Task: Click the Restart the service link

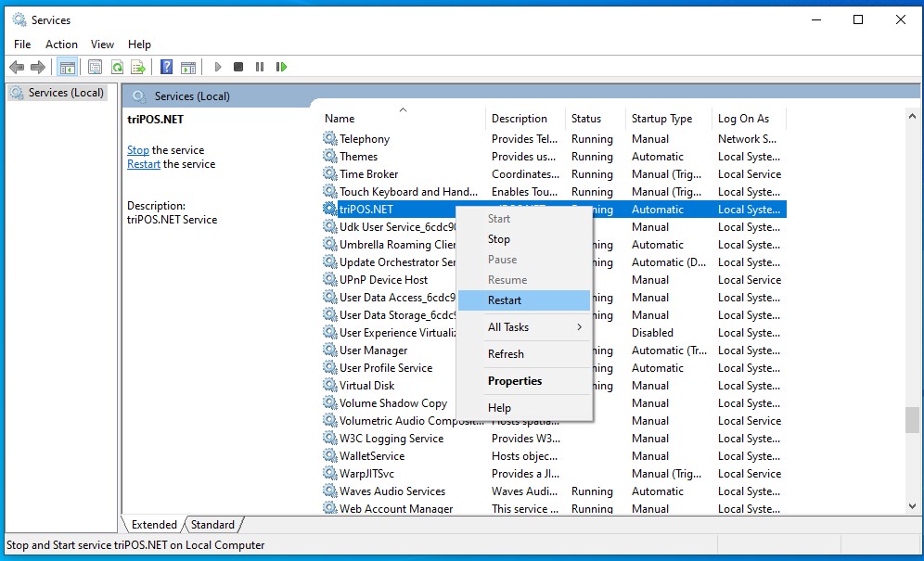Action: pyautogui.click(x=144, y=164)
